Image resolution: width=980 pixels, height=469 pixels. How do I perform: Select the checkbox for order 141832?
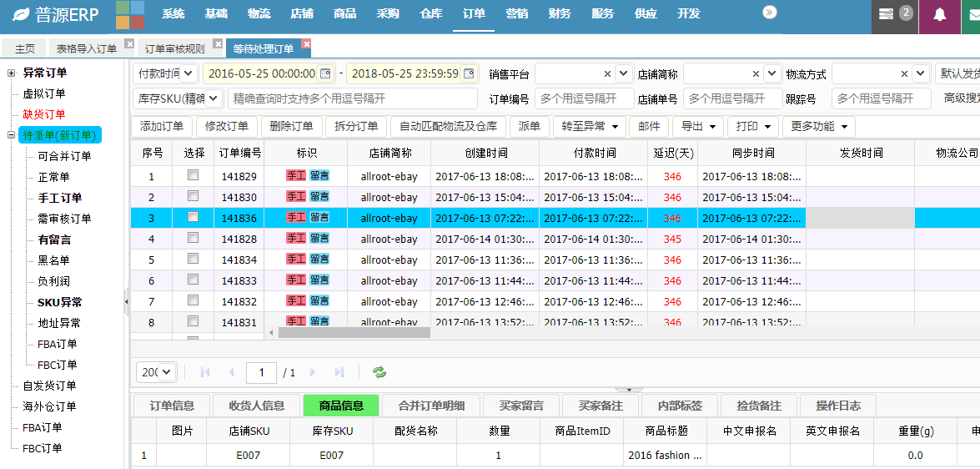point(193,300)
